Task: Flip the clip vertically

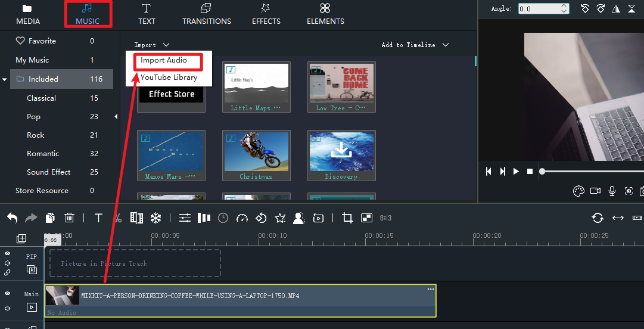Action: click(631, 8)
